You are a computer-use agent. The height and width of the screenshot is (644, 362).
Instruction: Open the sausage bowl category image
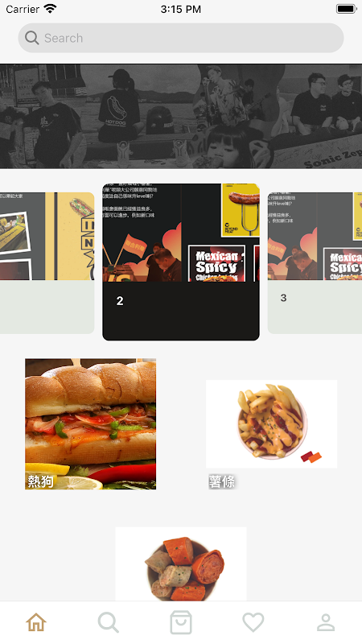(x=181, y=564)
